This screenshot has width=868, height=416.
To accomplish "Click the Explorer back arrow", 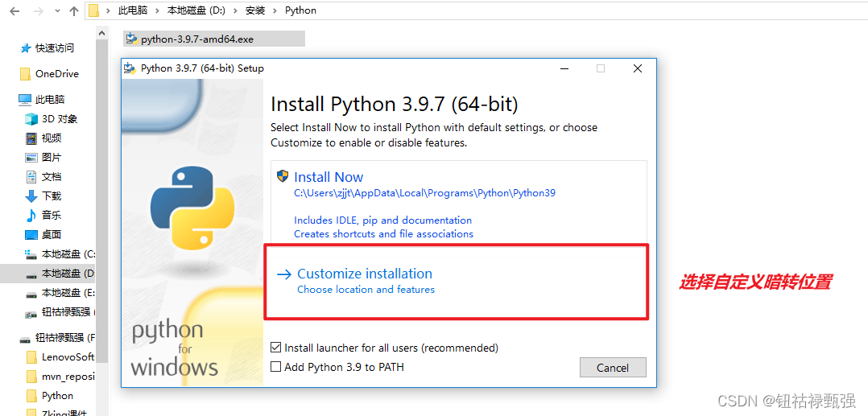I will 15,10.
